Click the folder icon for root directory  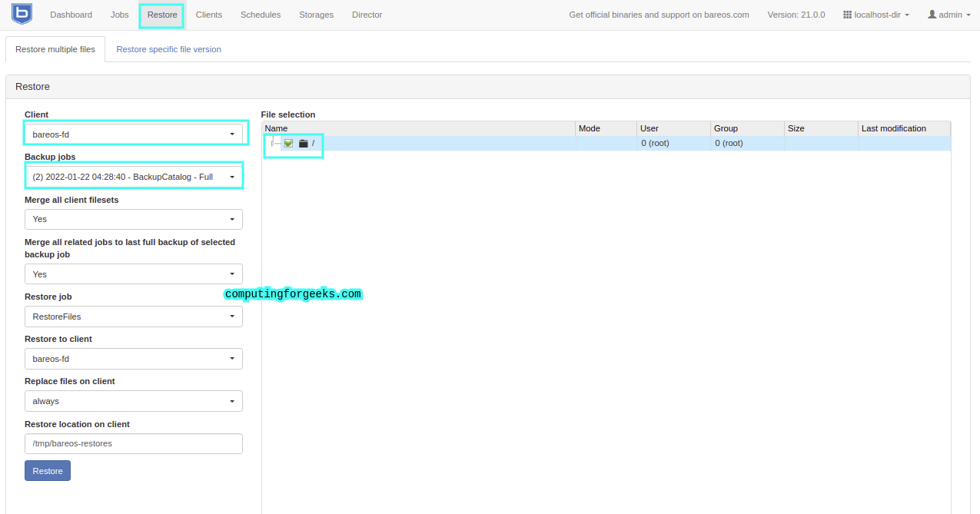303,143
